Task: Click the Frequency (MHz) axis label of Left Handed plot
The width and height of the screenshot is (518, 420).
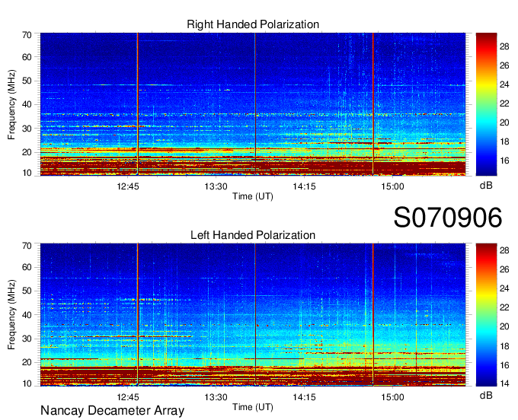Action: (11, 315)
